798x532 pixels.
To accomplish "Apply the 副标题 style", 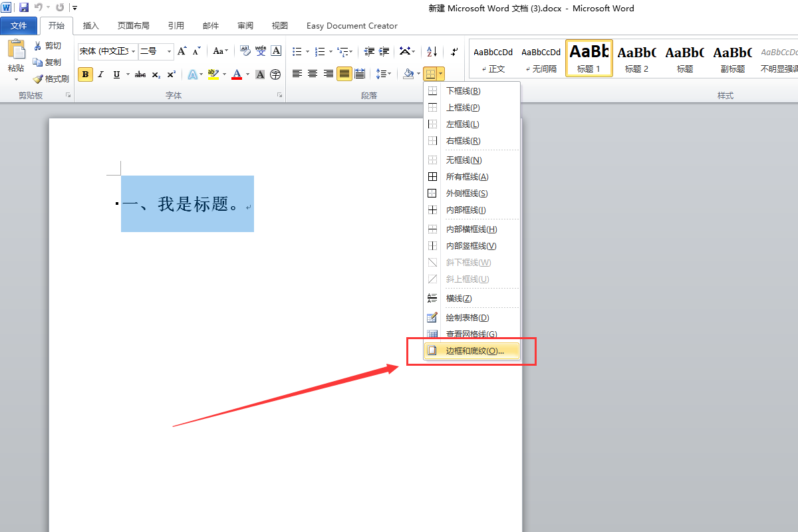I will pos(732,58).
